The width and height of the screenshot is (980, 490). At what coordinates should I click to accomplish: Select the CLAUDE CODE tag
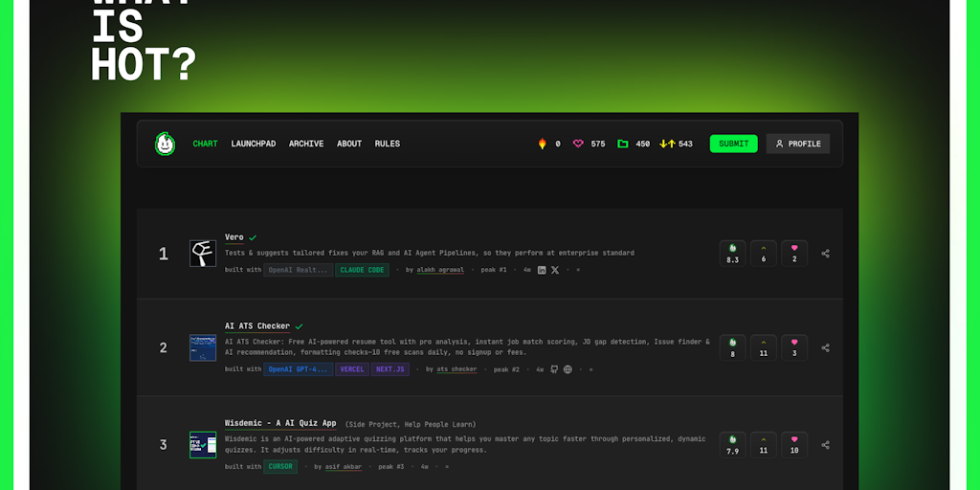(x=362, y=270)
